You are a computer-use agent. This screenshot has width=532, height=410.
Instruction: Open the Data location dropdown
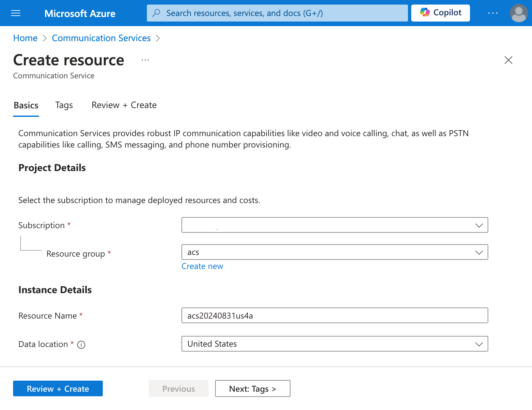335,344
